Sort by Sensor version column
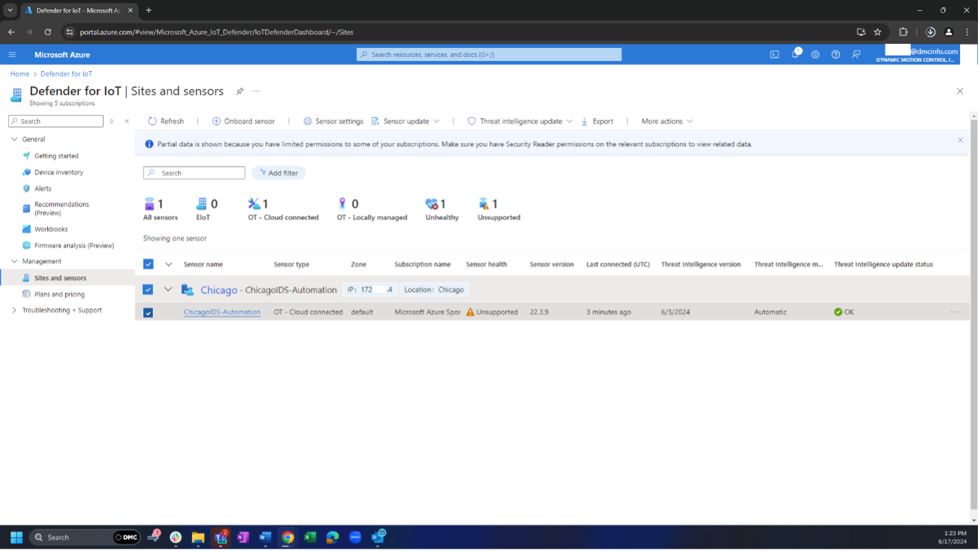 552,264
